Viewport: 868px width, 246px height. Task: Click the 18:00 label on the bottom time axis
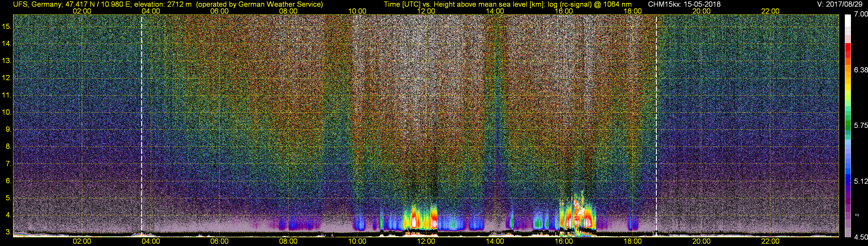pyautogui.click(x=633, y=241)
